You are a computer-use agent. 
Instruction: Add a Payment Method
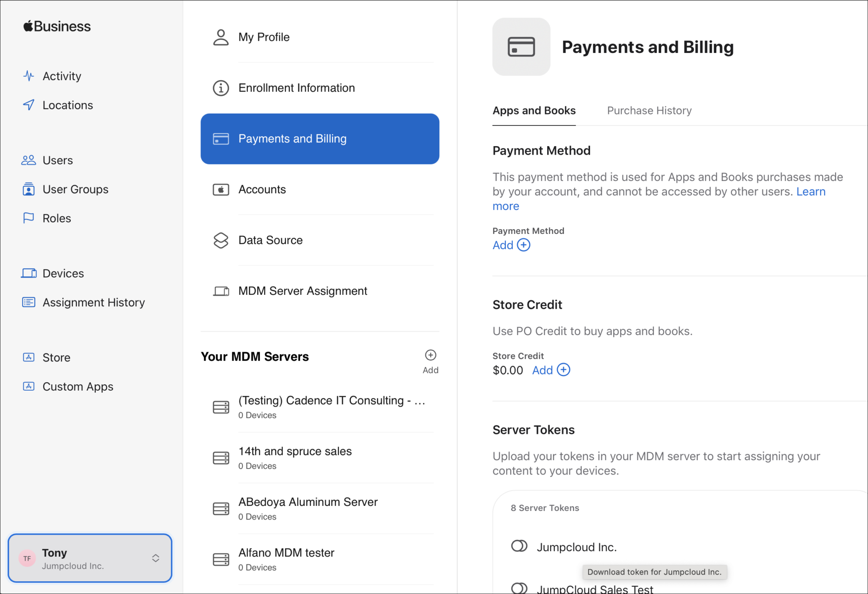(511, 245)
